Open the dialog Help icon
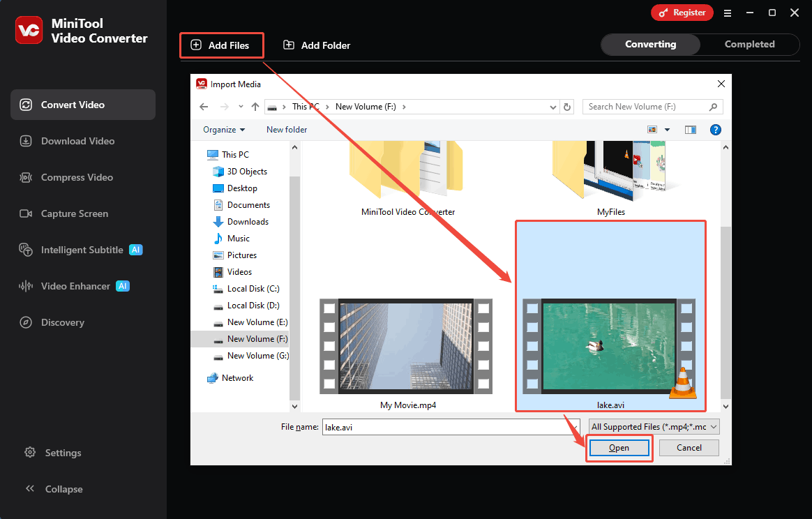The height and width of the screenshot is (519, 812). [x=716, y=130]
